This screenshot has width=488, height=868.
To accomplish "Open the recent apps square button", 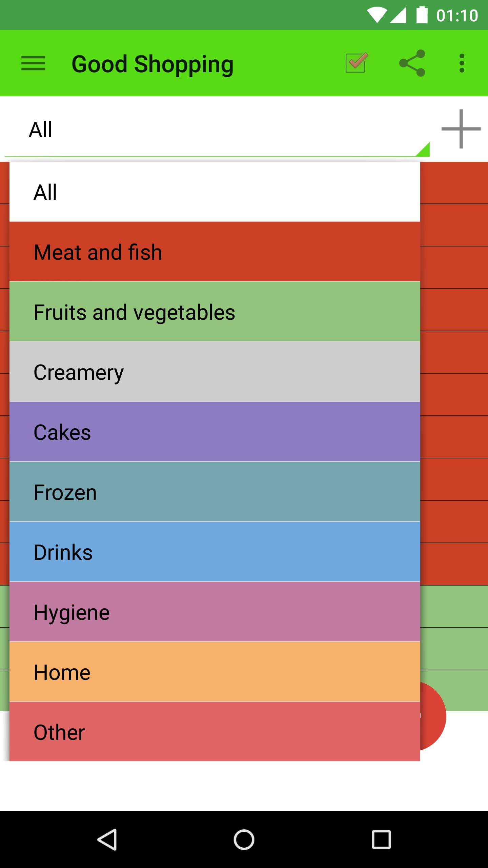I will coord(381,840).
